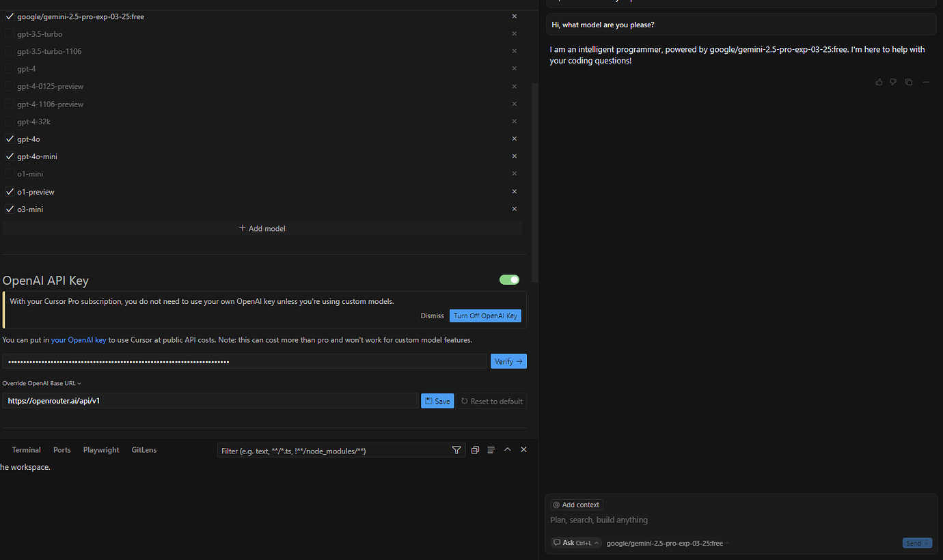Uncheck the gpt-4o-mini model checkbox
The image size is (943, 560).
click(10, 156)
